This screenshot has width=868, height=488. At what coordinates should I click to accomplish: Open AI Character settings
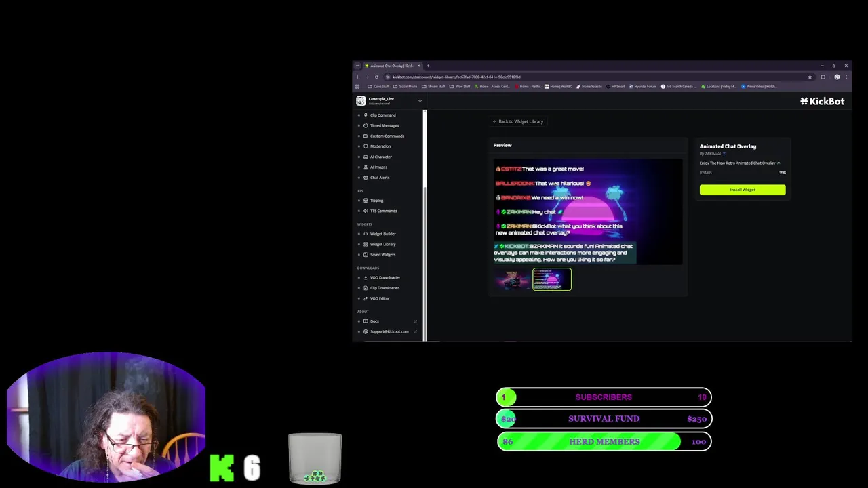380,157
